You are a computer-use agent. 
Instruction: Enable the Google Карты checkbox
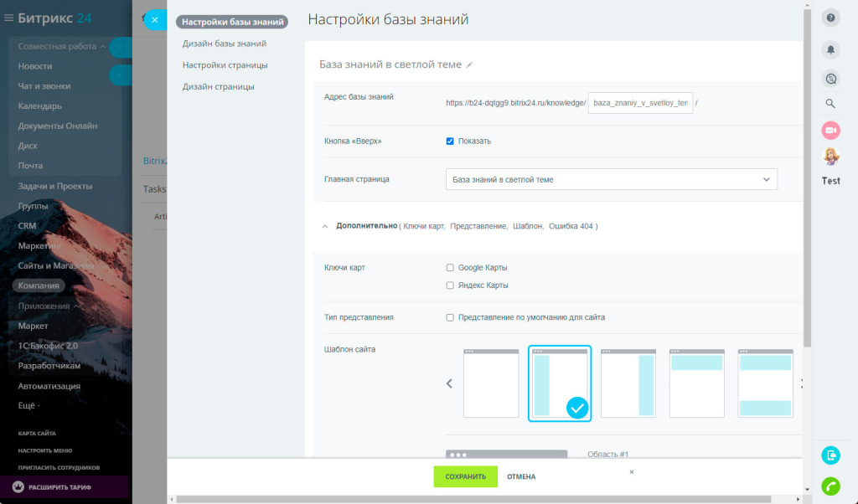[x=450, y=268]
